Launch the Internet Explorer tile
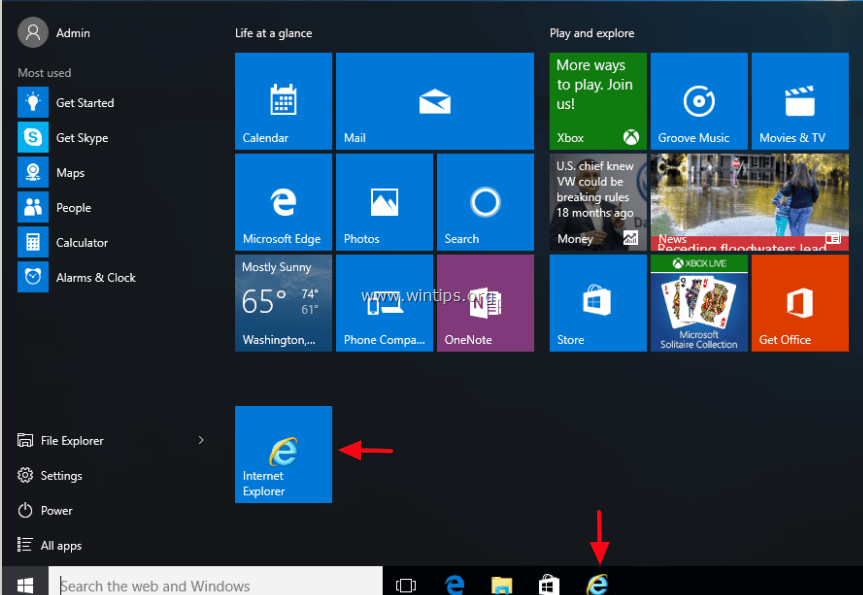863x595 pixels. point(283,454)
